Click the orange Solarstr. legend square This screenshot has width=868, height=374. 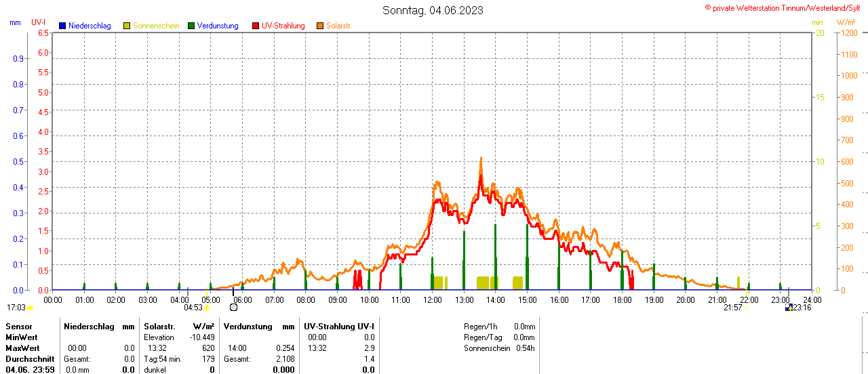tap(320, 26)
